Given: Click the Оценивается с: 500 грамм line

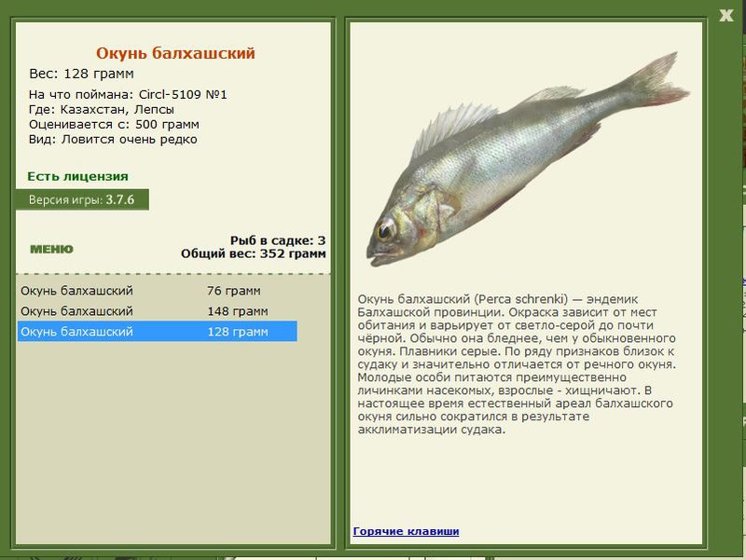Looking at the screenshot, I should [114, 125].
